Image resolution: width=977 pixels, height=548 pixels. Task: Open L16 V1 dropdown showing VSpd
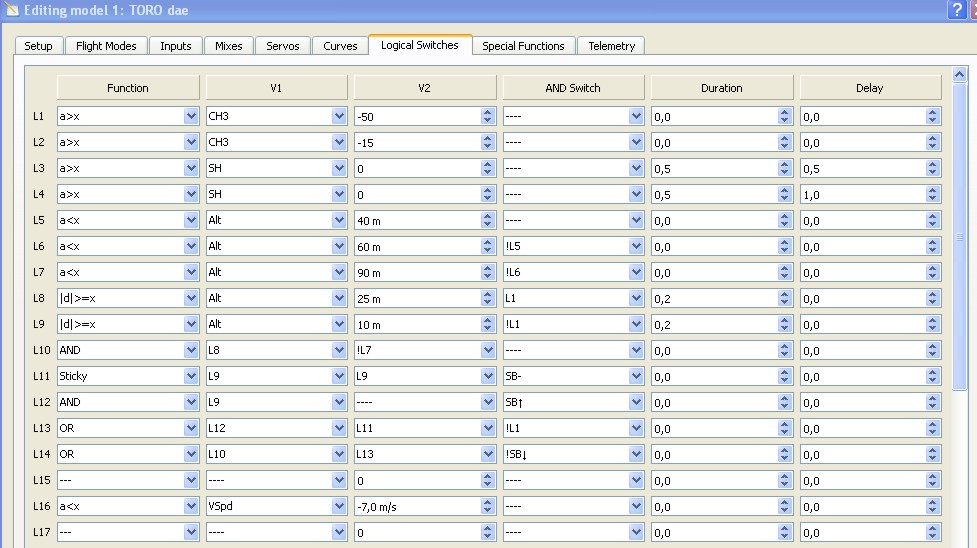tap(339, 507)
